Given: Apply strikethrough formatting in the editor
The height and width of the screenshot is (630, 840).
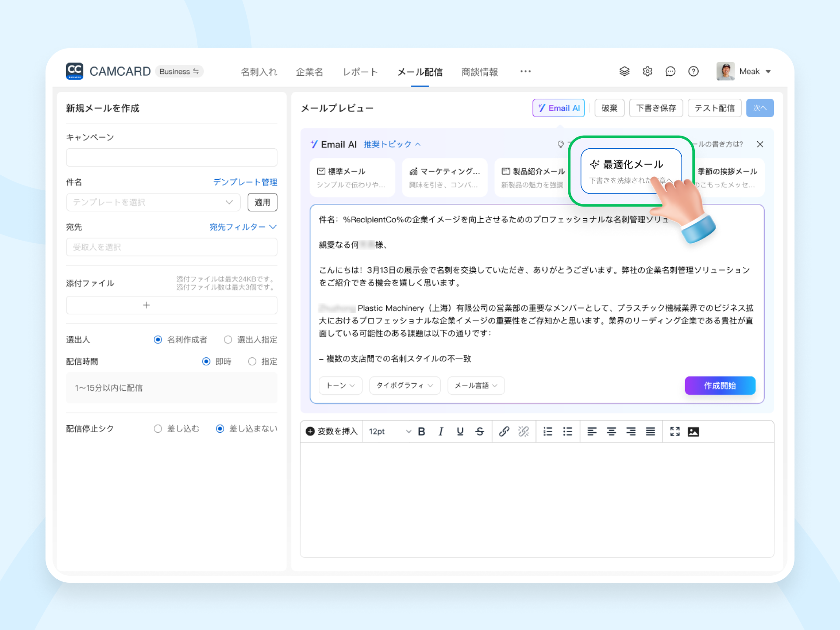Looking at the screenshot, I should click(479, 431).
